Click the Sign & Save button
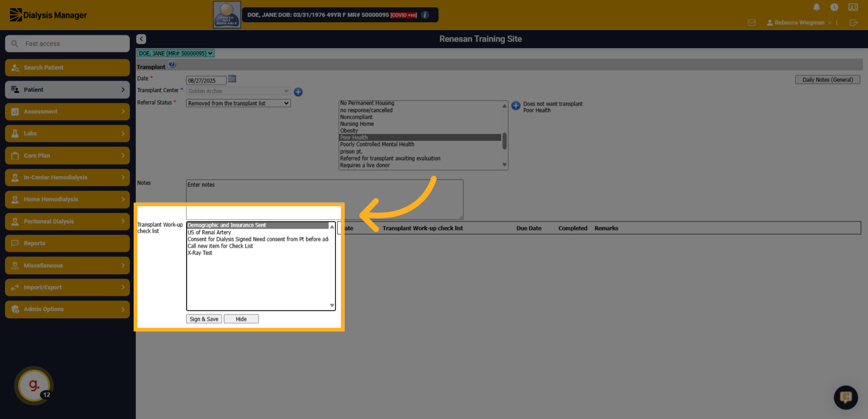This screenshot has width=868, height=419. click(204, 319)
